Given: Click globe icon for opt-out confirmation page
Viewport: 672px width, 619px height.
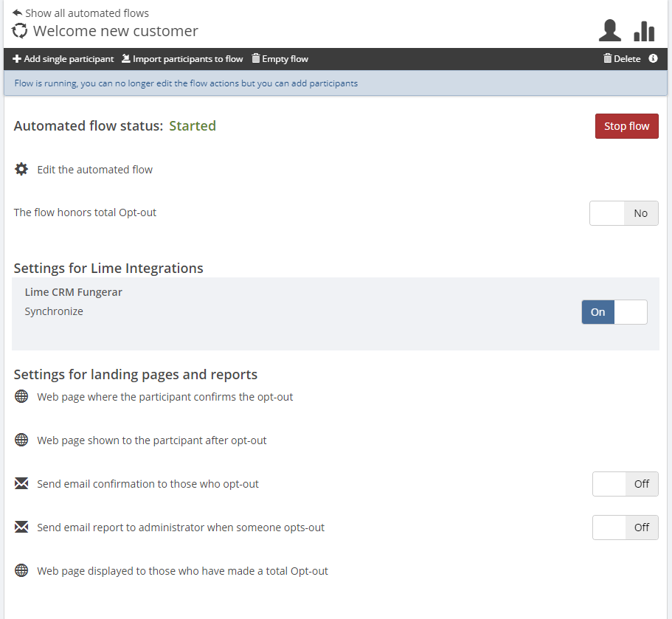Looking at the screenshot, I should coord(21,397).
